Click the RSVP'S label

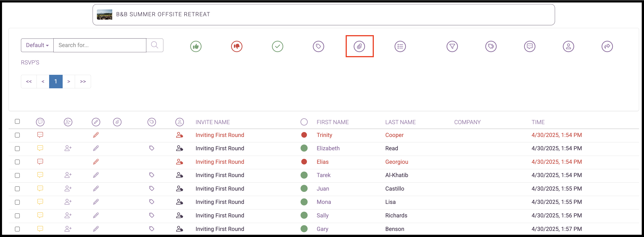[30, 62]
